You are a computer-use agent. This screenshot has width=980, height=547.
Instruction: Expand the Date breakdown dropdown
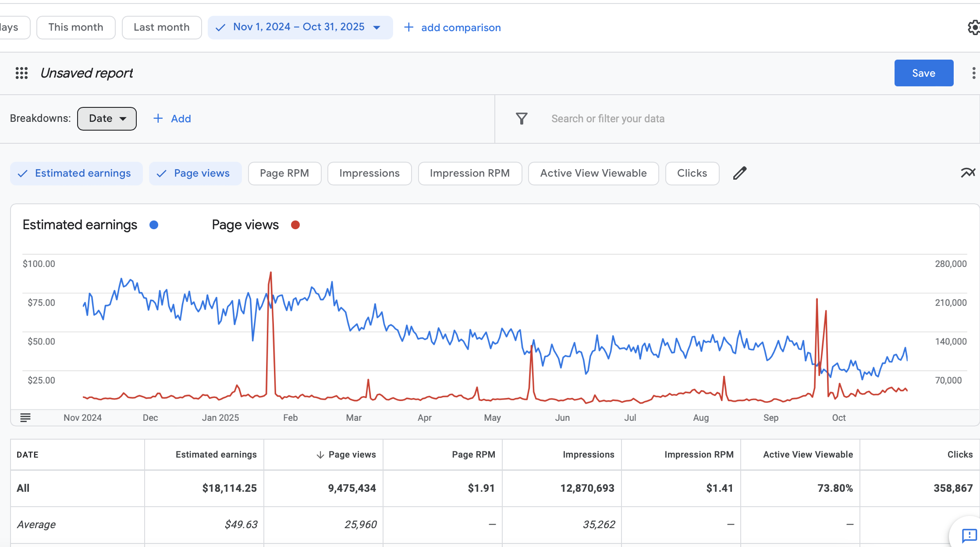pyautogui.click(x=107, y=119)
